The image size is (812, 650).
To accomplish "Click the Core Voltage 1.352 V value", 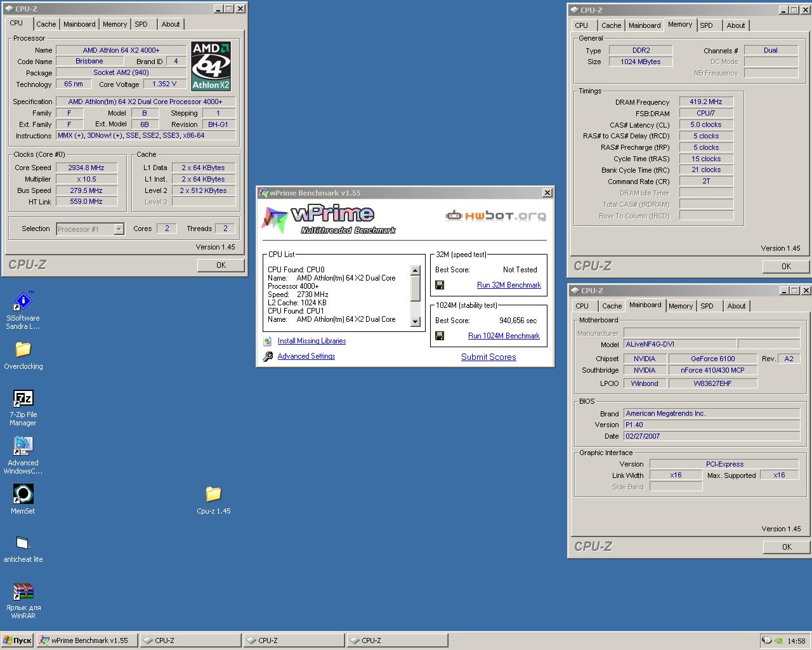I will (x=165, y=84).
